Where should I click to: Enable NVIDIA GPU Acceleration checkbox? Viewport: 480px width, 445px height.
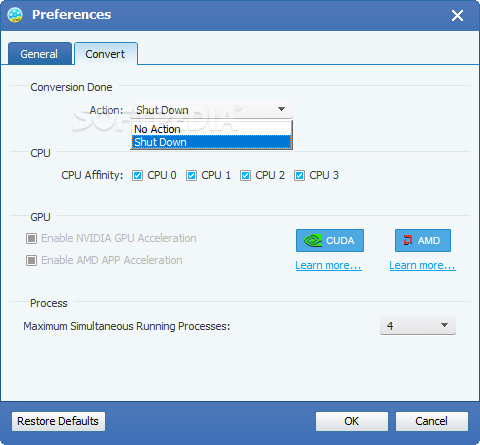pos(31,238)
